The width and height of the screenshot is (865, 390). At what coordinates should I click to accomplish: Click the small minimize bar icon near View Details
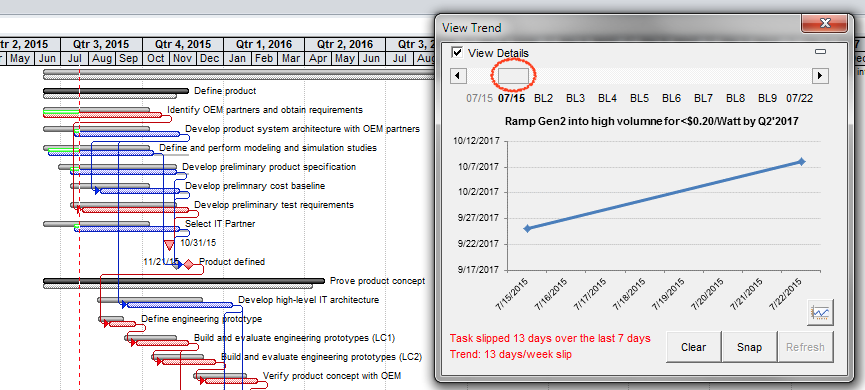coord(820,52)
